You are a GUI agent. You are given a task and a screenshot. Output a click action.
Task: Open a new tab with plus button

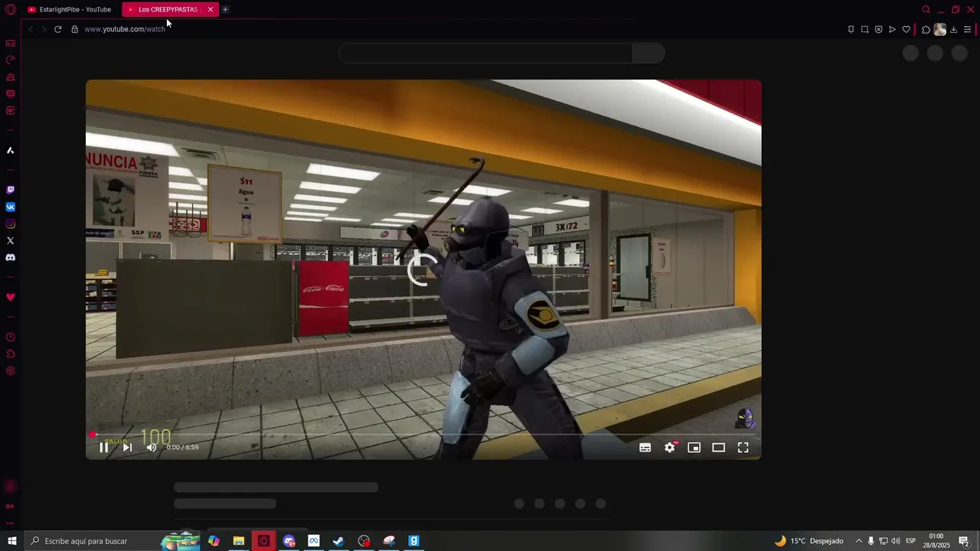[x=225, y=9]
